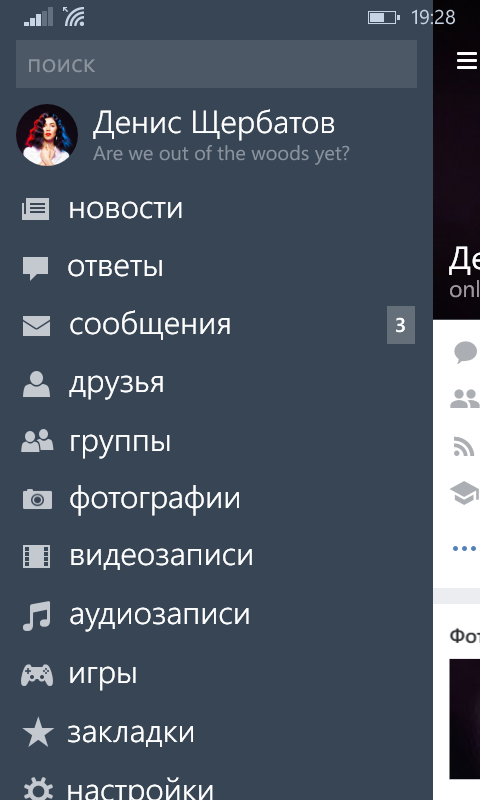480x800 pixels.
Task: Open the игры gamepad icon
Action: [37, 674]
